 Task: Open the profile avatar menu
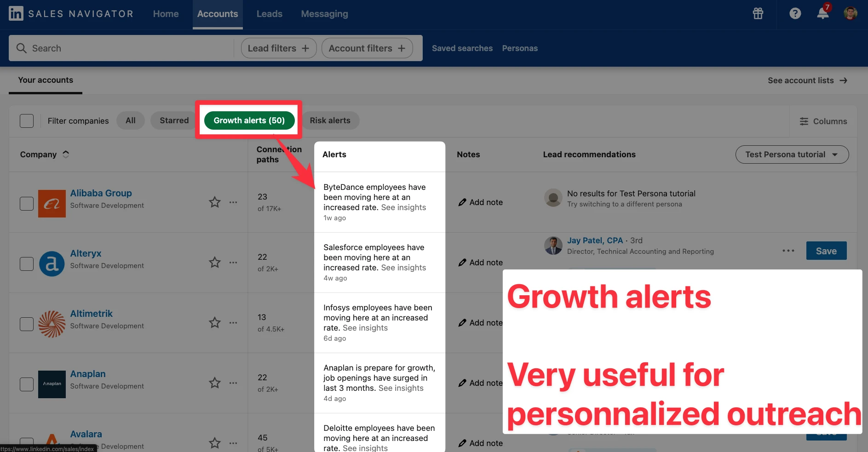[x=851, y=13]
